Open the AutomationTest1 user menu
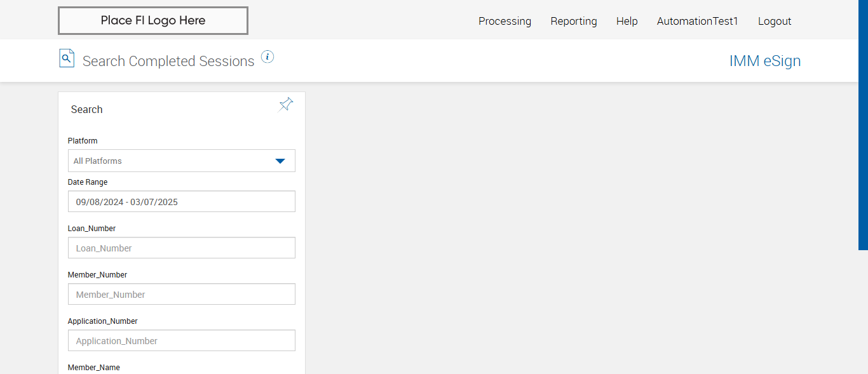 (697, 22)
